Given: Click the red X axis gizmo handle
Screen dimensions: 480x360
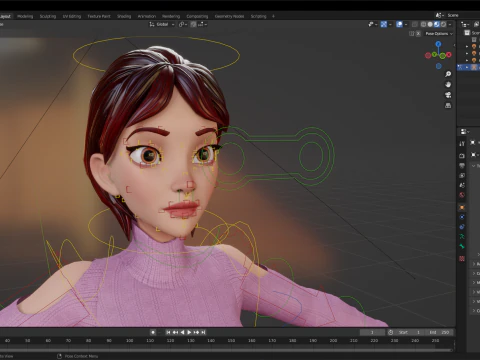Looking at the screenshot, I should click(449, 55).
